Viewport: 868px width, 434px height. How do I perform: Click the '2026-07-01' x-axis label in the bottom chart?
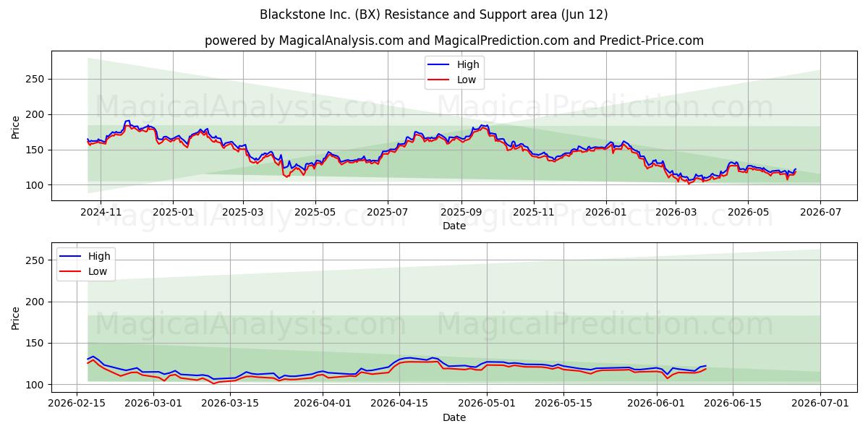pos(820,404)
